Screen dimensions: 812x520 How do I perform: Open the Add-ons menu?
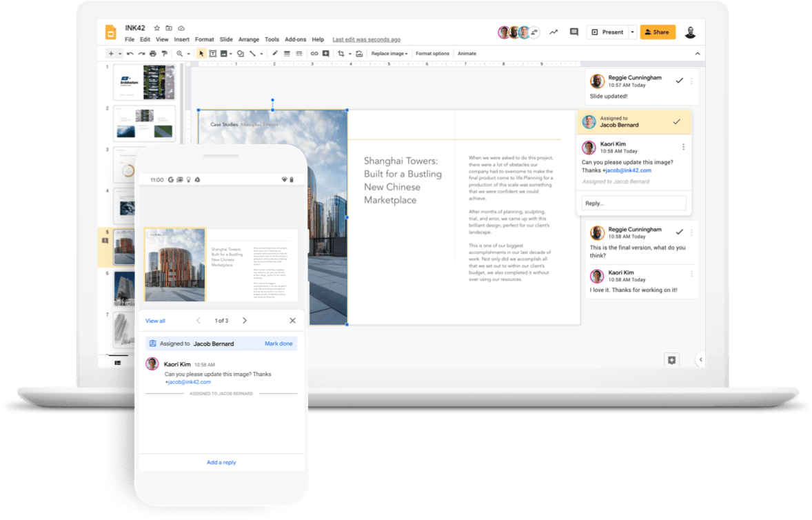(296, 39)
